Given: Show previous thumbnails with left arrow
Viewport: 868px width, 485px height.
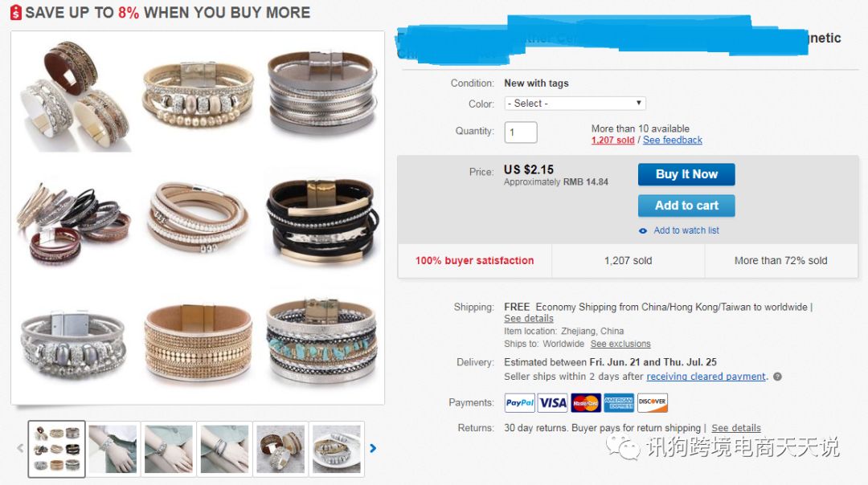Looking at the screenshot, I should [x=20, y=449].
